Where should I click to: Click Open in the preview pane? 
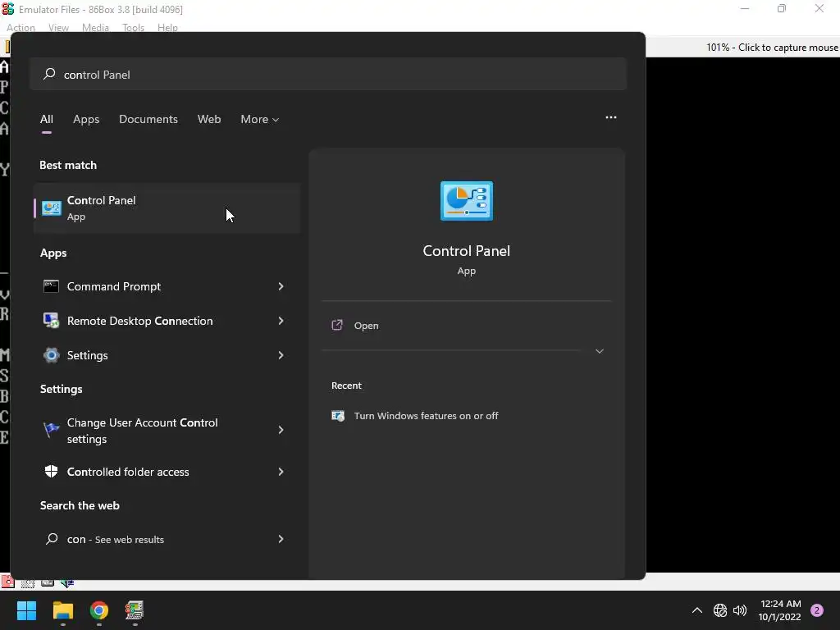click(x=367, y=326)
